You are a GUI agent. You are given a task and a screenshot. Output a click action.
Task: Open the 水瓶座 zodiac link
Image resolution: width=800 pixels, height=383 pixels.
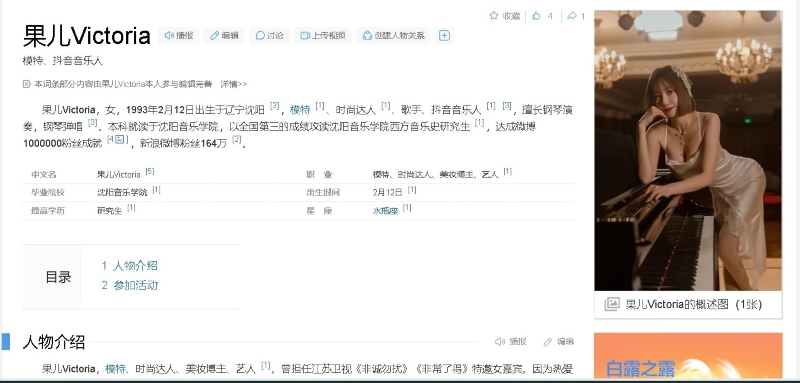tap(385, 211)
